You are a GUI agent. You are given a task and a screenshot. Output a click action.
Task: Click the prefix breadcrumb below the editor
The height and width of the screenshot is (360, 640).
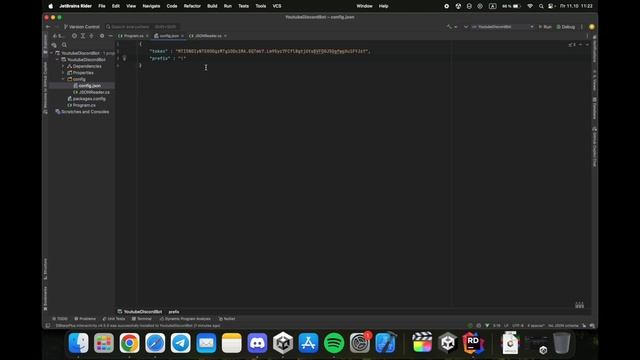pyautogui.click(x=174, y=312)
